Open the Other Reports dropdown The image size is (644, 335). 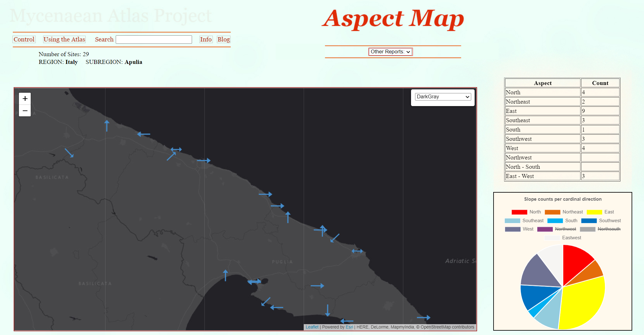390,52
